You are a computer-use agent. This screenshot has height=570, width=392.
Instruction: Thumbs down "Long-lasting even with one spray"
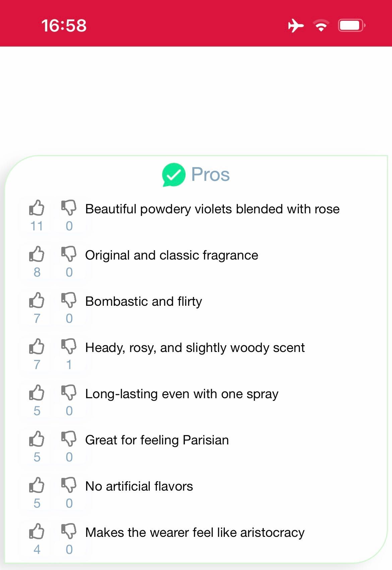coord(69,393)
